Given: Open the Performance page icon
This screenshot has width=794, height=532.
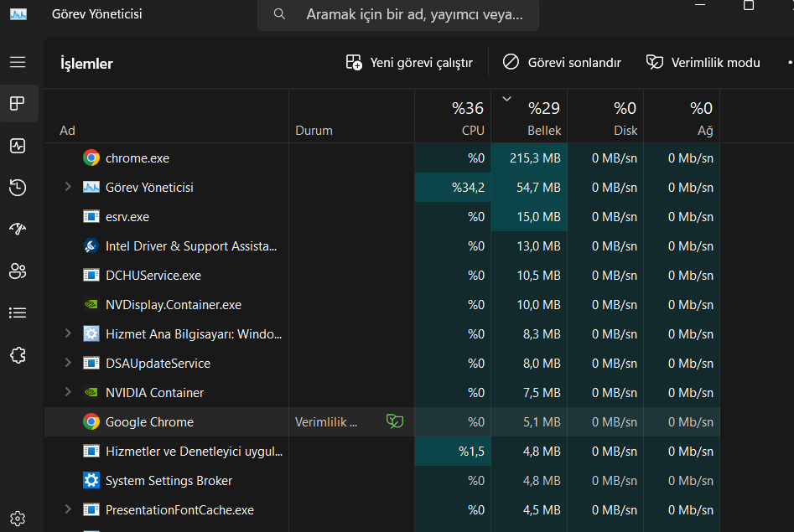Looking at the screenshot, I should click(18, 146).
